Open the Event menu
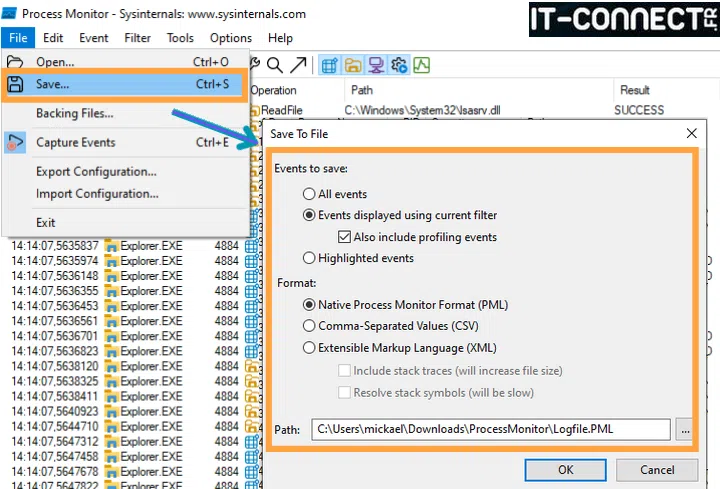 click(x=93, y=38)
